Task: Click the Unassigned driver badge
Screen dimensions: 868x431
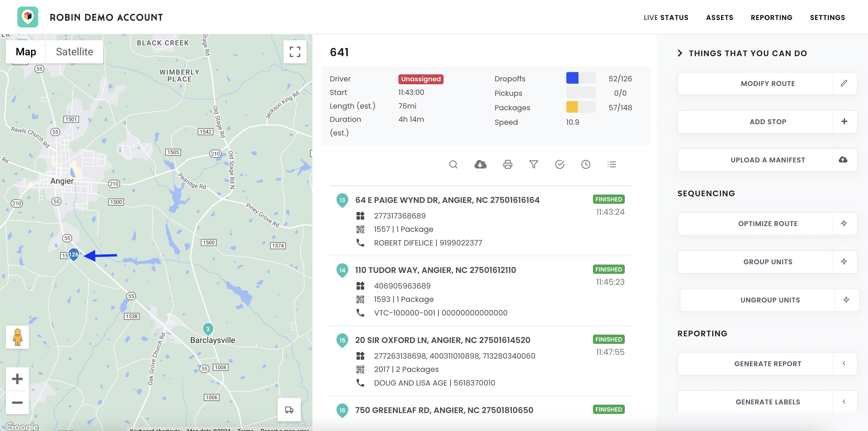Action: (420, 79)
